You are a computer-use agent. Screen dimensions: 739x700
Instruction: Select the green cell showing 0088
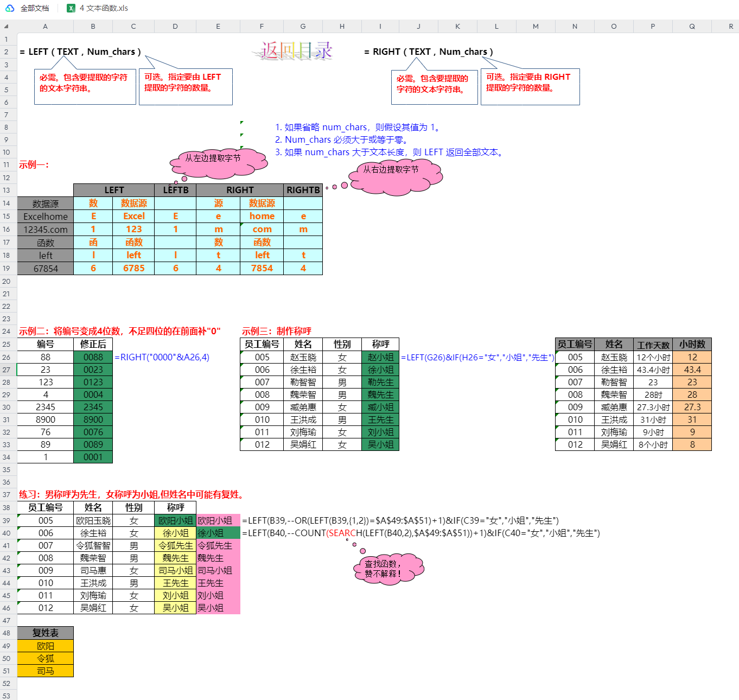(93, 357)
